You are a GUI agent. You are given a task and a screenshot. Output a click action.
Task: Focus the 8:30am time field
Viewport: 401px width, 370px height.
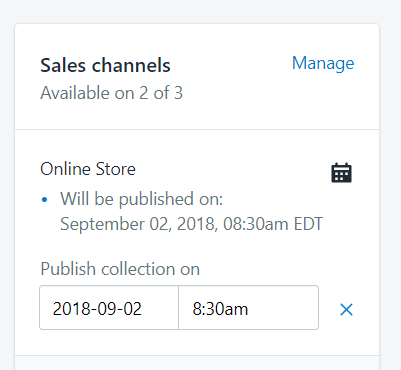[249, 308]
